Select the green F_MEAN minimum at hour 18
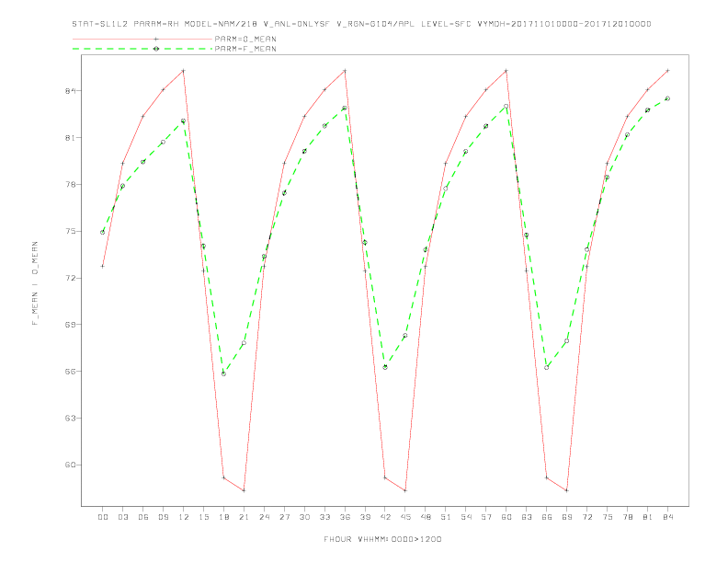The image size is (728, 563). pyautogui.click(x=223, y=373)
